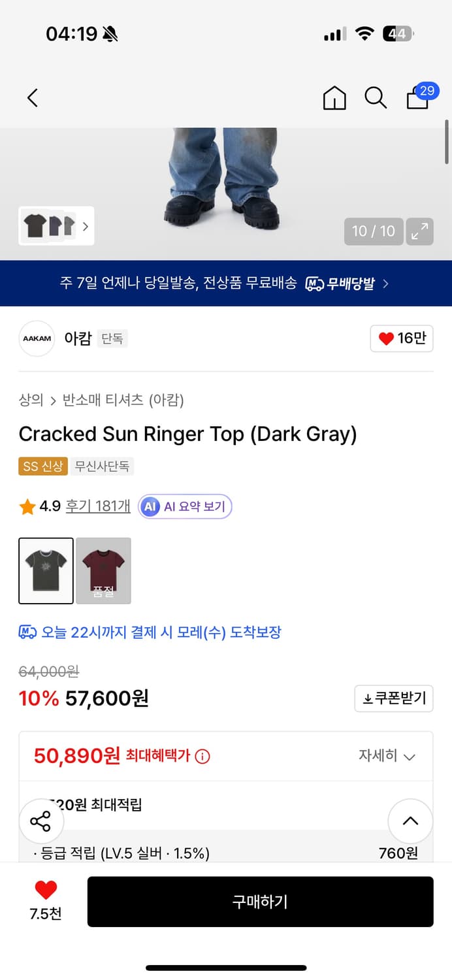
Task: Select the Dark Gray color option
Action: point(46,570)
